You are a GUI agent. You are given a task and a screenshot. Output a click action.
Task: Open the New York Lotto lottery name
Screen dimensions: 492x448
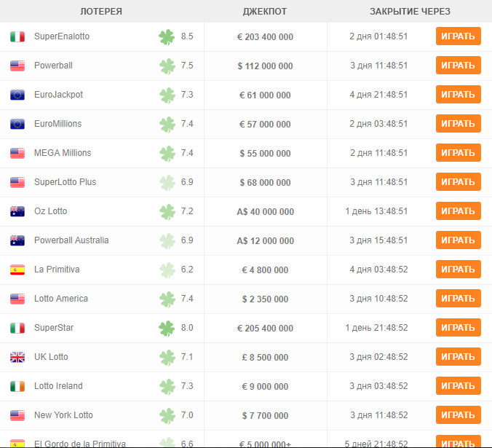click(63, 415)
